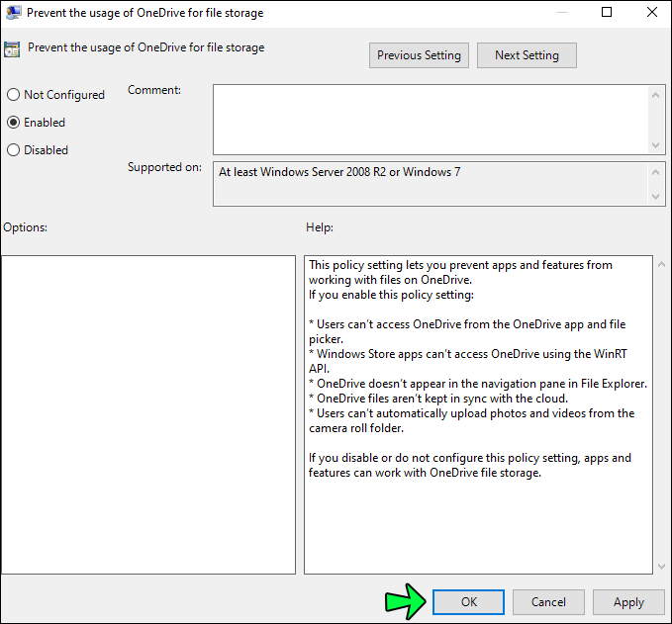Click the title bar Group Policy icon

tap(14, 13)
